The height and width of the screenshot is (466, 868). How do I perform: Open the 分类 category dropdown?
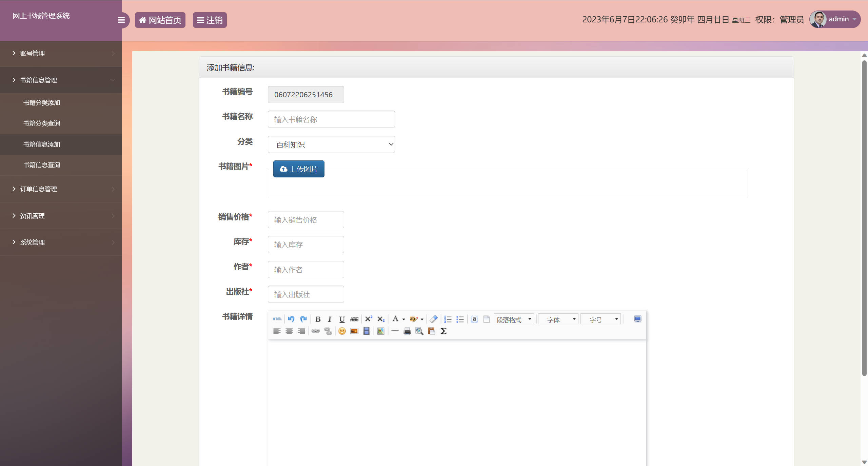pos(331,144)
